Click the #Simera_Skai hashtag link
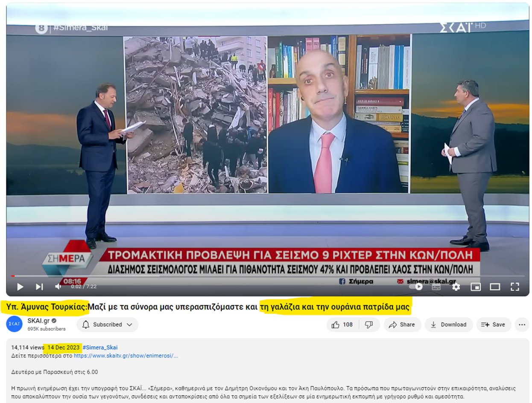 click(x=100, y=347)
